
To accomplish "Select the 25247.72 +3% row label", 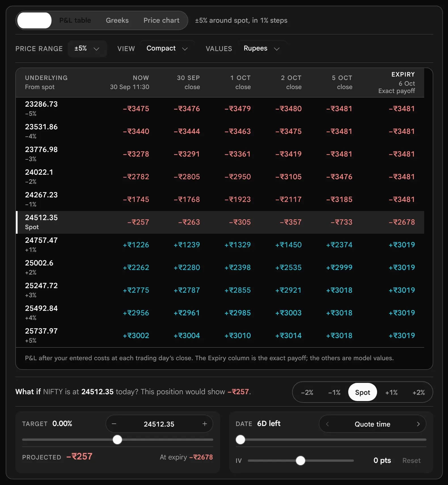I will [x=41, y=290].
